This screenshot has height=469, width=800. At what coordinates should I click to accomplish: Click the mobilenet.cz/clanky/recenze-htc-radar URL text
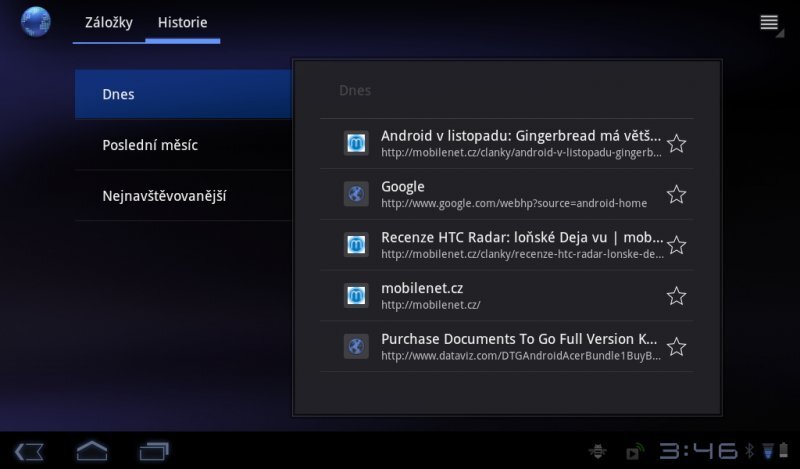(x=522, y=254)
